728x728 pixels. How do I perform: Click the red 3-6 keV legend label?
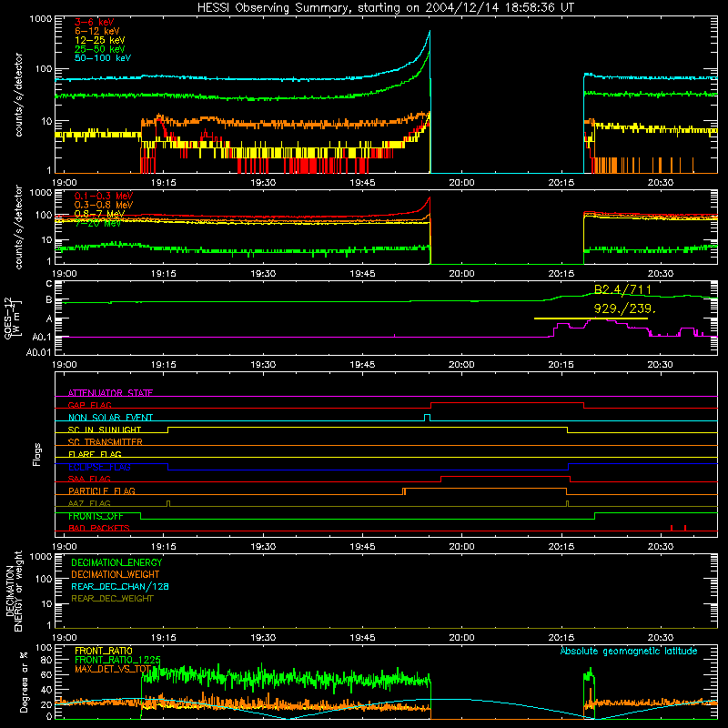(94, 22)
